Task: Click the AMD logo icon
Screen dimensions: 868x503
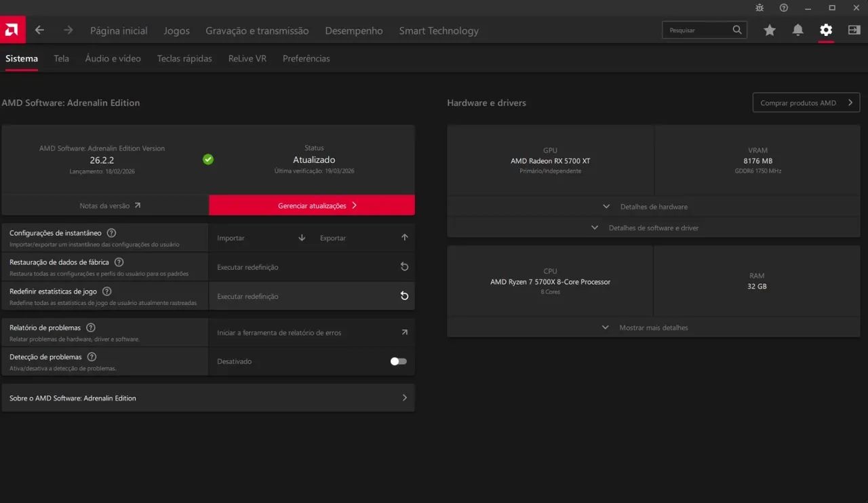Action: click(12, 30)
